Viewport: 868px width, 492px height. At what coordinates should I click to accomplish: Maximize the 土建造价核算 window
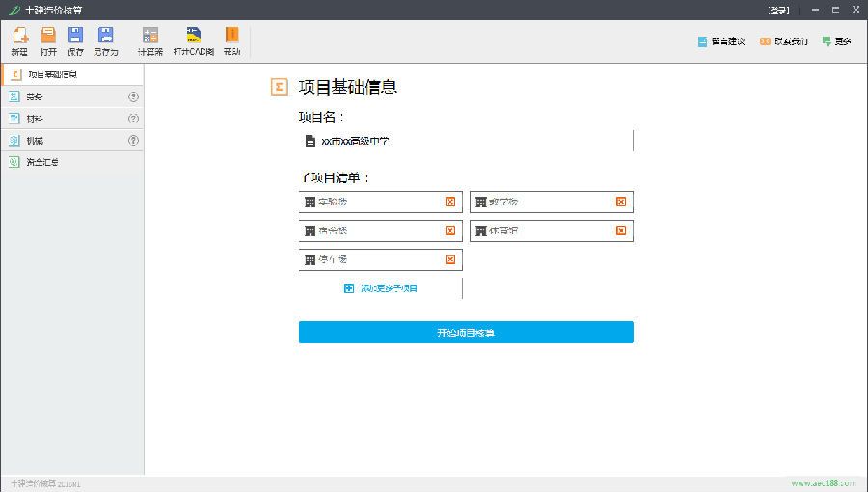(835, 10)
